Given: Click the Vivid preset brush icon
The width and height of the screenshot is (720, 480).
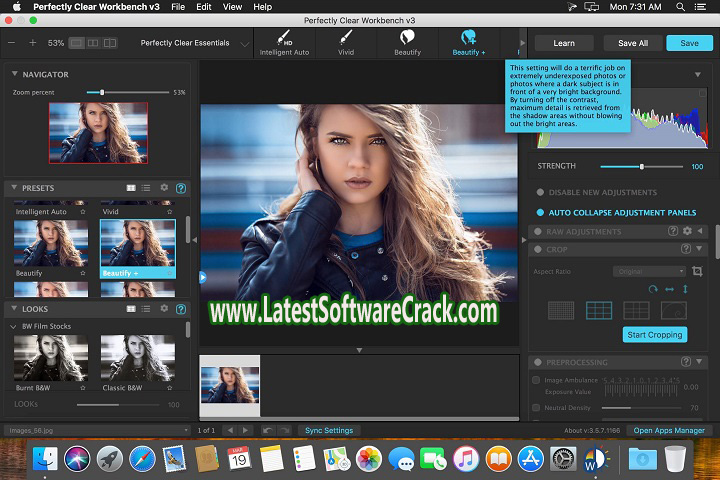Looking at the screenshot, I should pos(346,36).
